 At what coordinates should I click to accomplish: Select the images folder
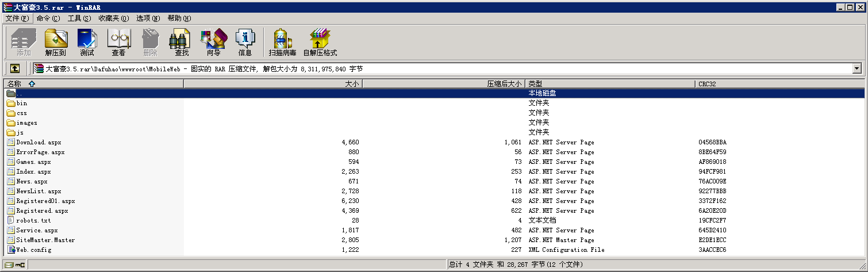pyautogui.click(x=26, y=123)
